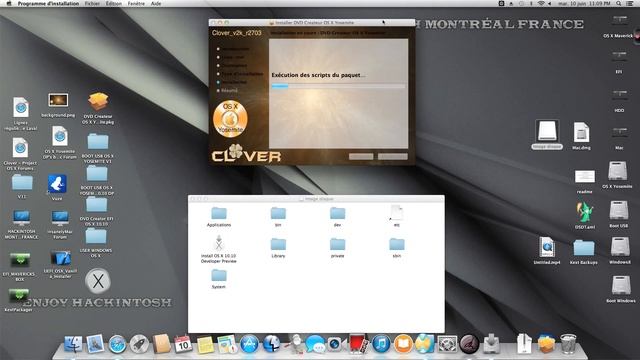Image resolution: width=640 pixels, height=360 pixels.
Task: Open the Fichier menu
Action: pos(92,3)
